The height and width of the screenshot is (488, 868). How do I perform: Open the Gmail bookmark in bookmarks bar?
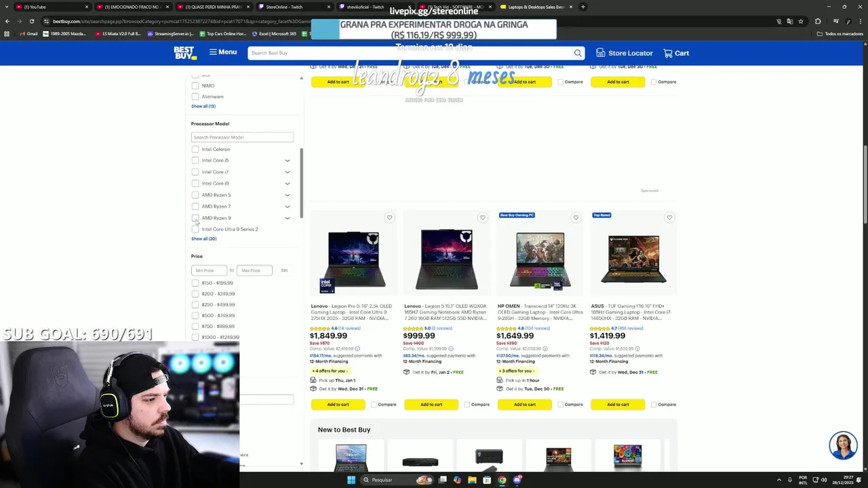28,34
